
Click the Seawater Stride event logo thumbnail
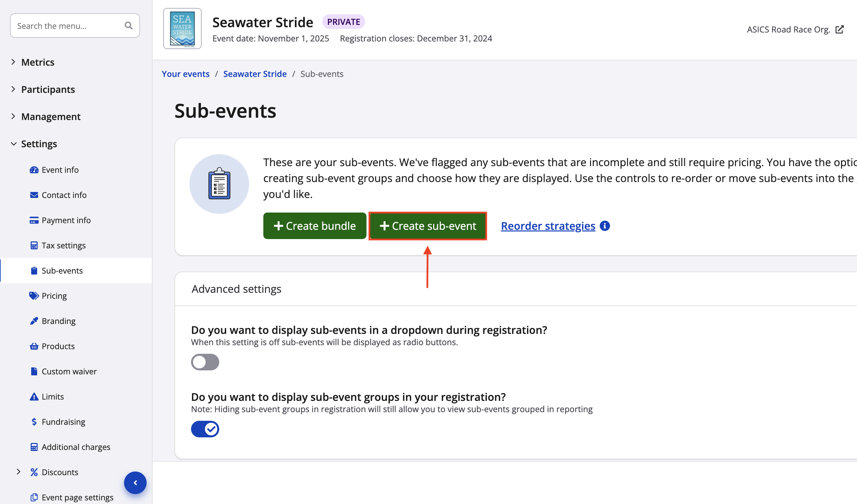[x=182, y=29]
